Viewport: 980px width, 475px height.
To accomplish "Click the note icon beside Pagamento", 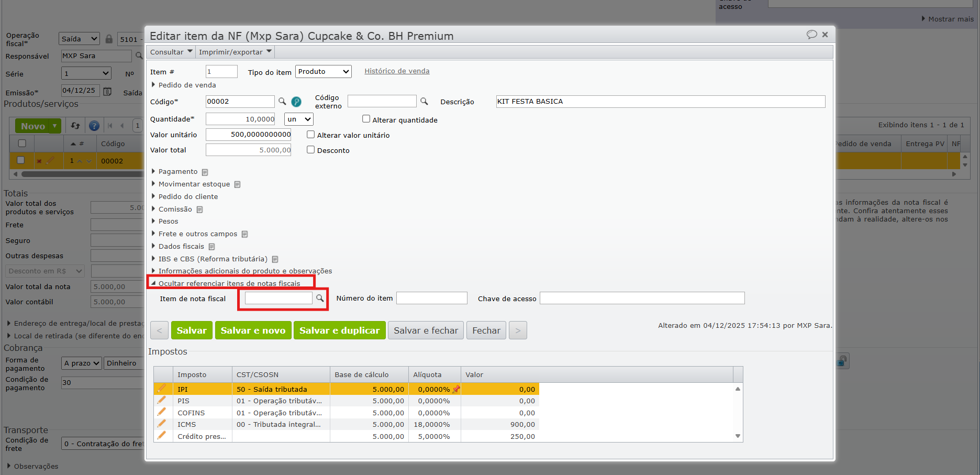I will (205, 172).
